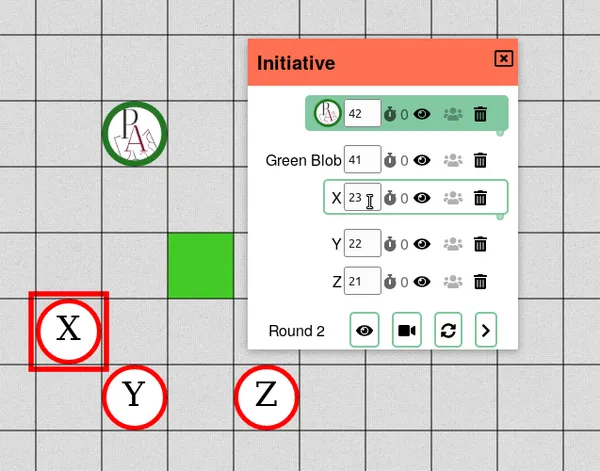Toggle visibility eye for X entry
This screenshot has height=471, width=600.
(x=422, y=198)
